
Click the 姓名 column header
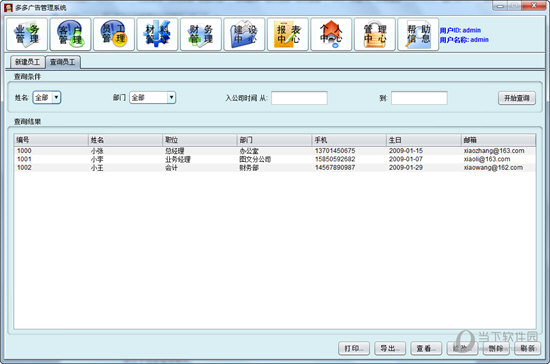coord(125,140)
